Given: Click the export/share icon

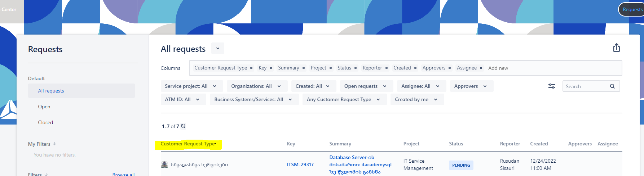Looking at the screenshot, I should [x=616, y=48].
